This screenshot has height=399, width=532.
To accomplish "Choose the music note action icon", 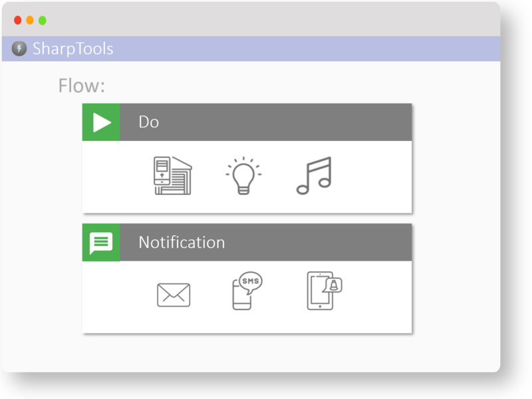I will coord(316,174).
